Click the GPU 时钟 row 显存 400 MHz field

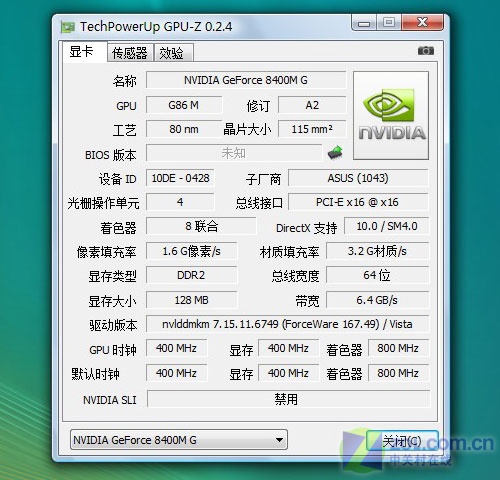tap(288, 348)
